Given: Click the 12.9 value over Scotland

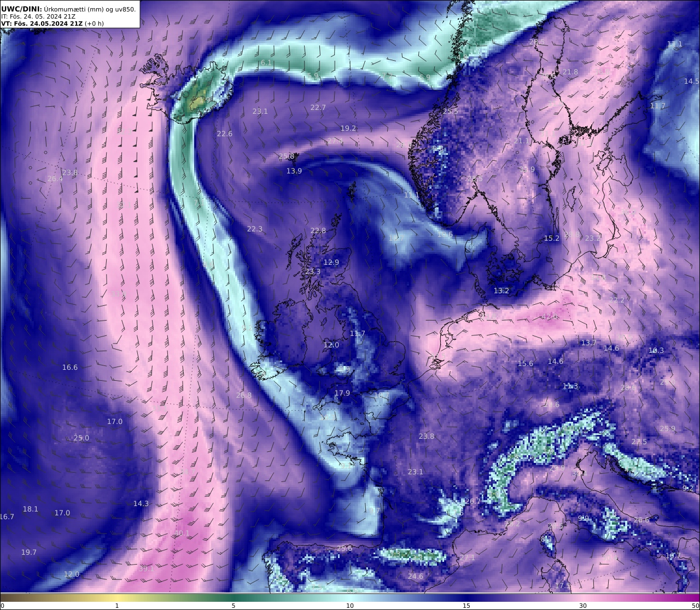Looking at the screenshot, I should pos(331,263).
